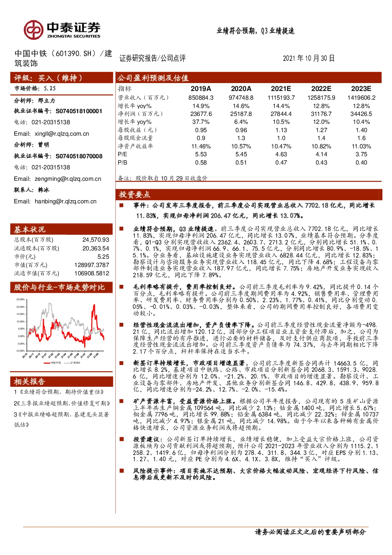This screenshot has height=555, width=392.
Task: Select the 总股本 value 24,570.93
Action: pos(96,240)
